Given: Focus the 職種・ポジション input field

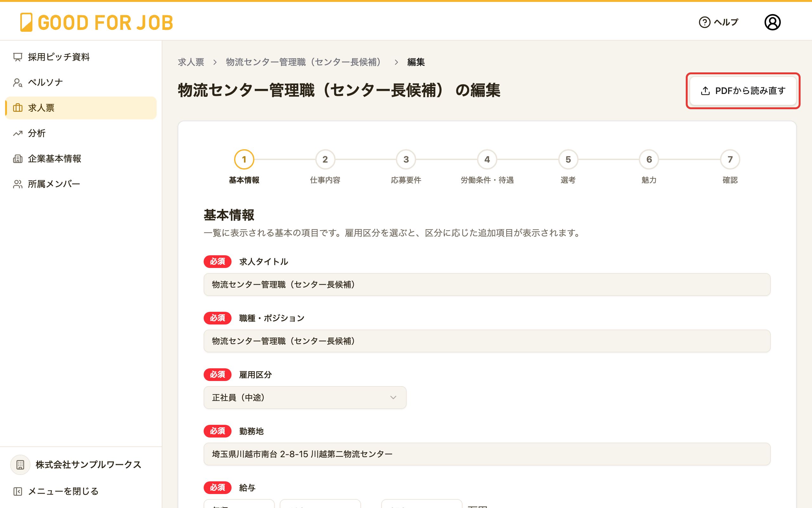Looking at the screenshot, I should (x=487, y=341).
